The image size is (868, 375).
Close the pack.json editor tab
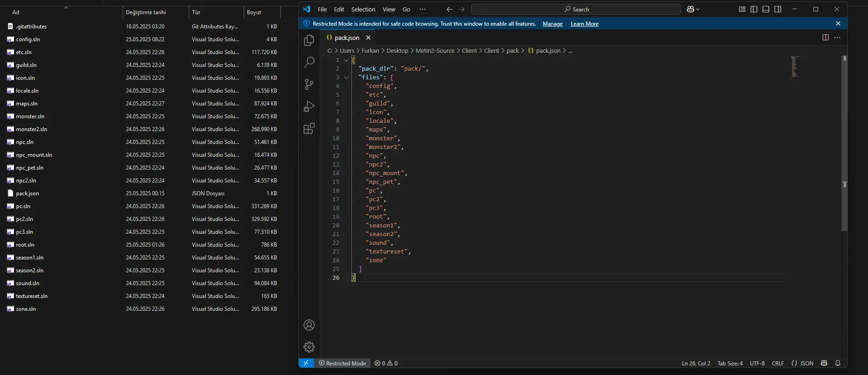[x=368, y=38]
